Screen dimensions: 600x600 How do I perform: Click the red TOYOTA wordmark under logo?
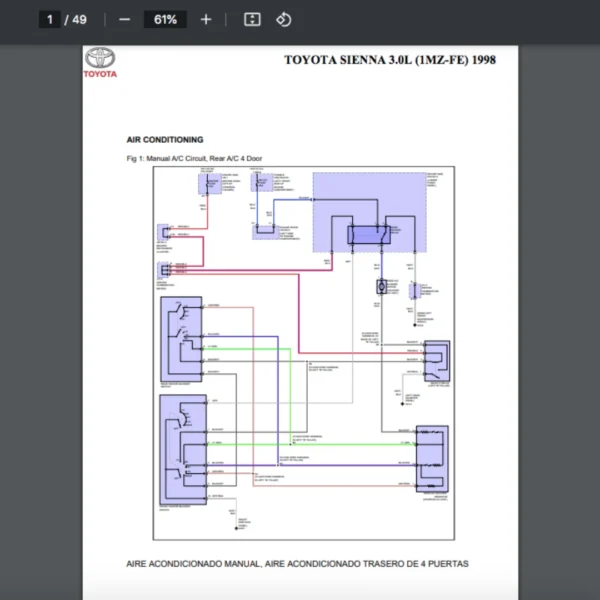(x=100, y=74)
